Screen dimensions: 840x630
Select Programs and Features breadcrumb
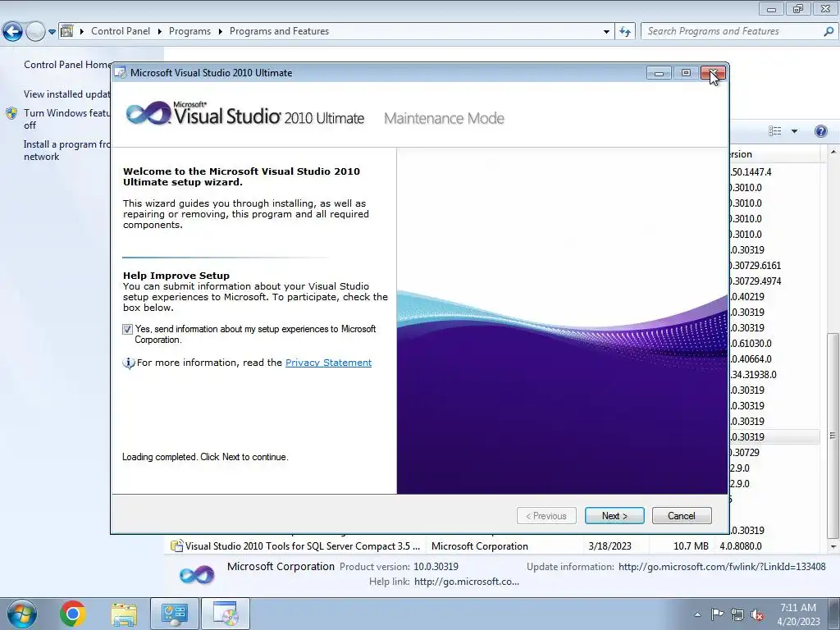pos(279,31)
